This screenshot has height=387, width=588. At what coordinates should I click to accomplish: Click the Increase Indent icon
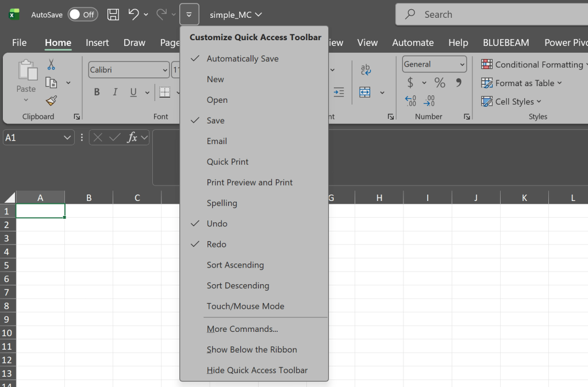pyautogui.click(x=339, y=92)
